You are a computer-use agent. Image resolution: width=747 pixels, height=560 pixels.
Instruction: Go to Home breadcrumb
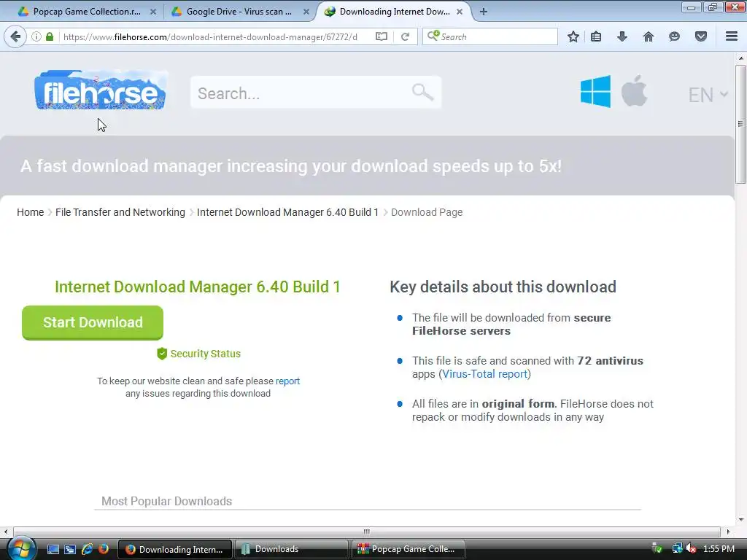[x=30, y=212]
